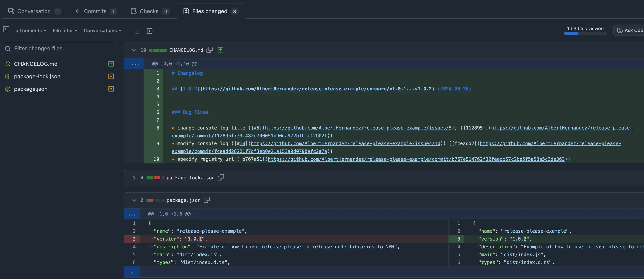Open the all commits dropdown
This screenshot has width=644, height=279.
tap(31, 30)
